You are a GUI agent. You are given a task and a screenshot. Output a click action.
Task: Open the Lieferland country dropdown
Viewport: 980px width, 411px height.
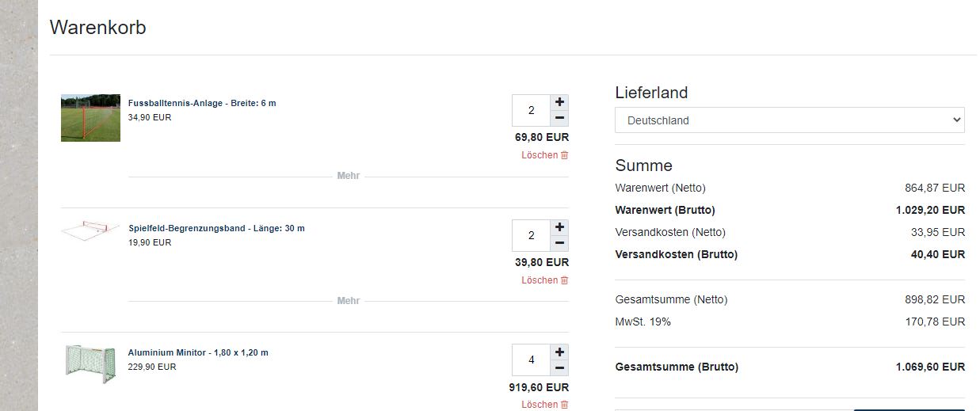coord(789,120)
